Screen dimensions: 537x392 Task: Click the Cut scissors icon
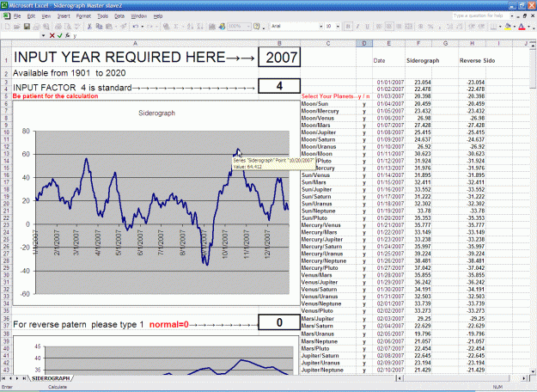pos(89,27)
